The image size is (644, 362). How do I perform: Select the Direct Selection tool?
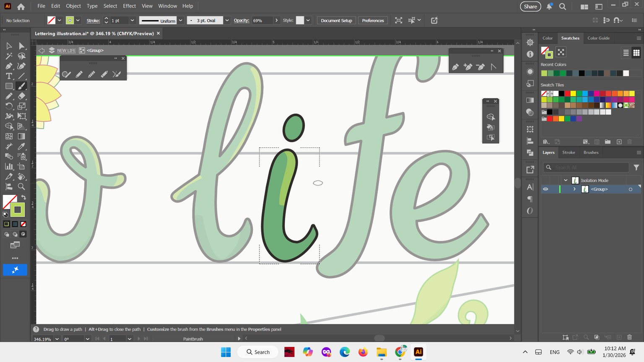pyautogui.click(x=21, y=46)
